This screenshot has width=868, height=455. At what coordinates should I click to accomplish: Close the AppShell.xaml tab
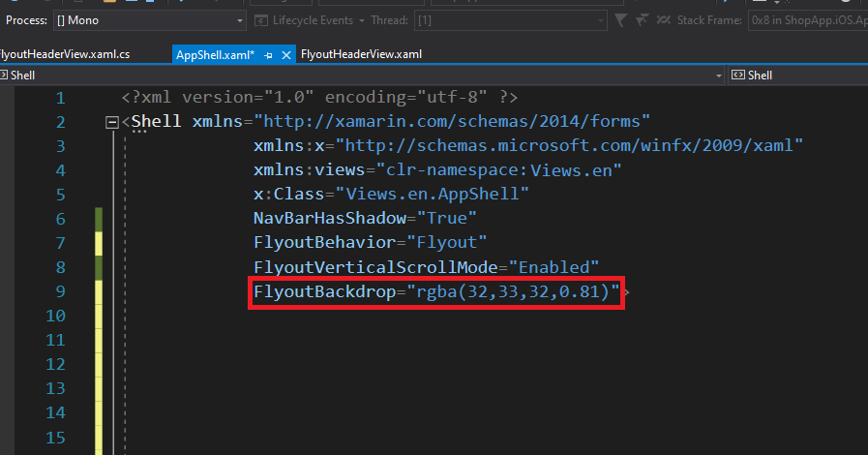pos(286,55)
